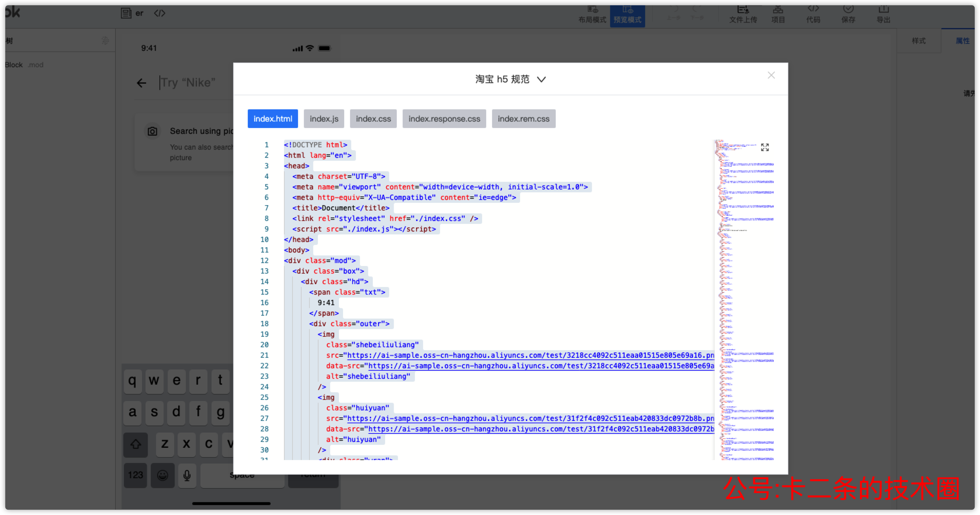
Task: Expand the code editor to fullscreen
Action: click(765, 147)
